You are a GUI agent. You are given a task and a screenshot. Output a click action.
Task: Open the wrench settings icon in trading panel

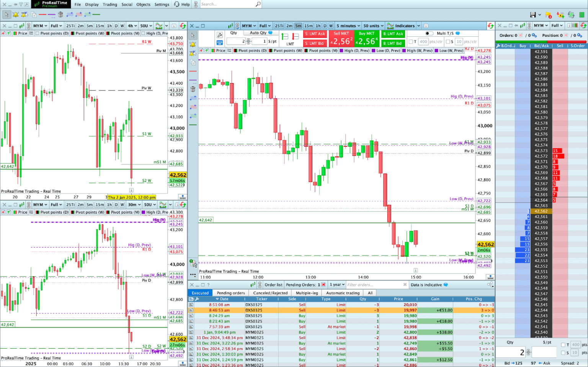(x=219, y=34)
